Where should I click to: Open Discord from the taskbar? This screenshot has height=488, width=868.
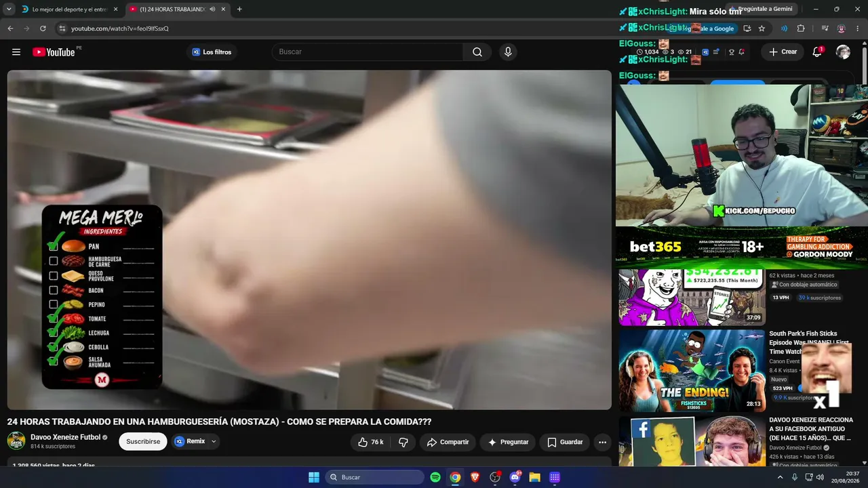click(x=515, y=477)
